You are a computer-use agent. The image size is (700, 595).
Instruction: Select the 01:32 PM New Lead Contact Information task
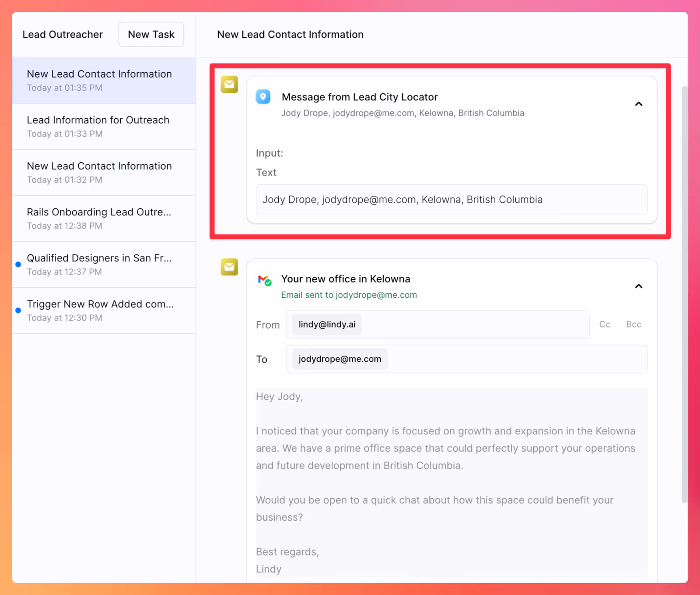click(x=104, y=173)
